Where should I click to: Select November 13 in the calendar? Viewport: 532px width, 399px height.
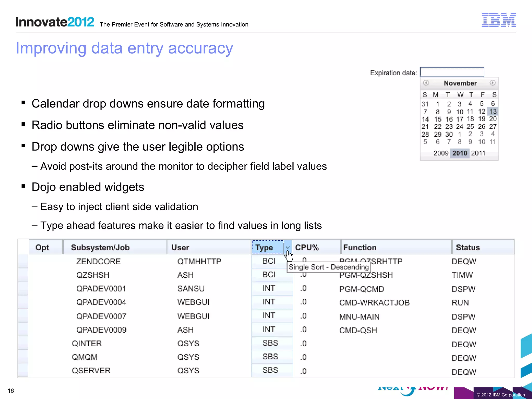tap(493, 111)
